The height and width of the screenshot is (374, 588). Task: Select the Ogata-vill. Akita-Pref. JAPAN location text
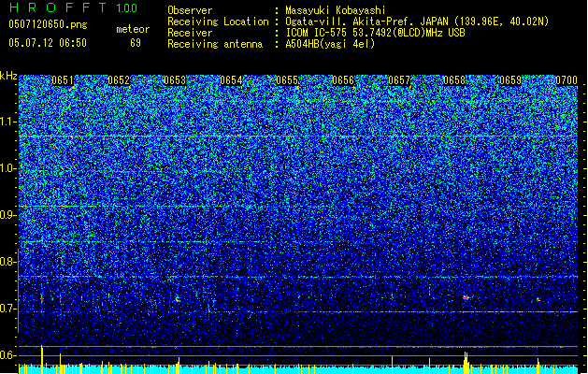[x=417, y=22]
